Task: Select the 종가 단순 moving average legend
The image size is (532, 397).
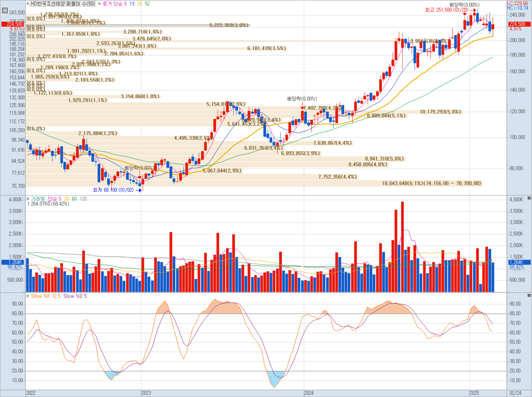Action: (113, 4)
